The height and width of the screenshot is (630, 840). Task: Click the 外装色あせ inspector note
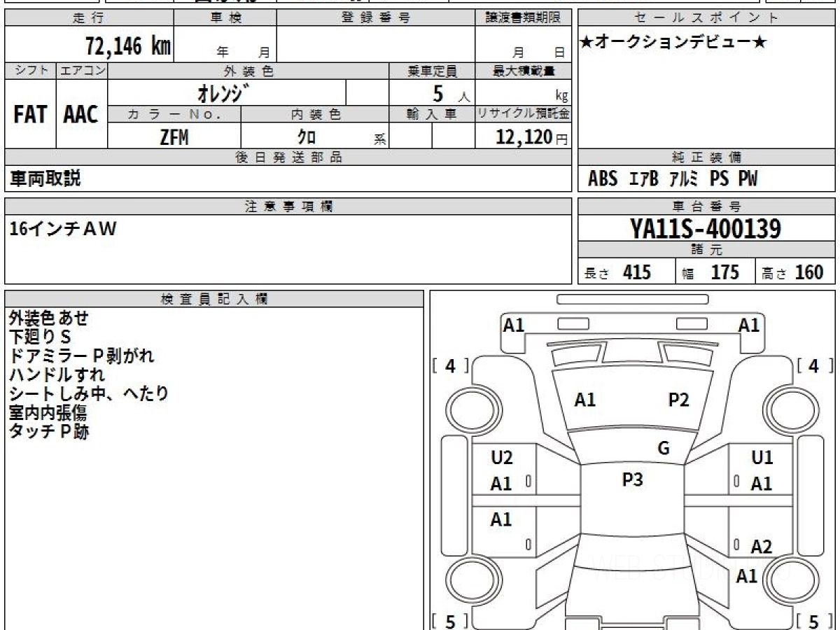(x=49, y=318)
